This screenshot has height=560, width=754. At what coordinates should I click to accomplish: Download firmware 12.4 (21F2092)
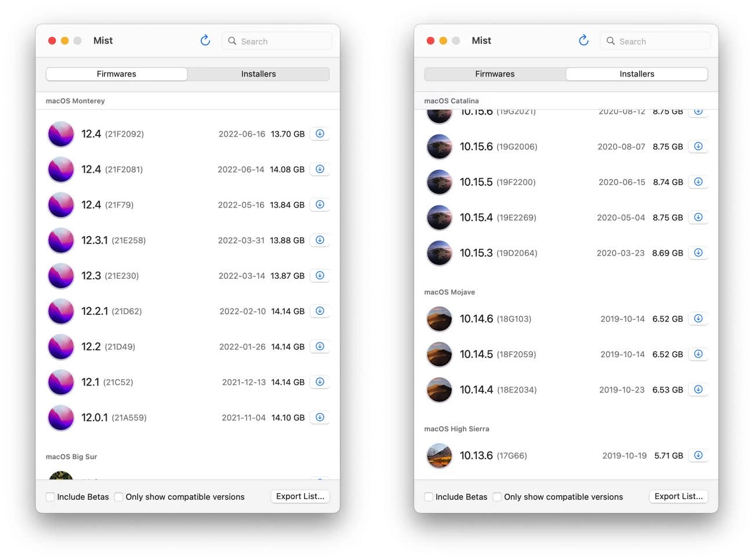coord(320,134)
